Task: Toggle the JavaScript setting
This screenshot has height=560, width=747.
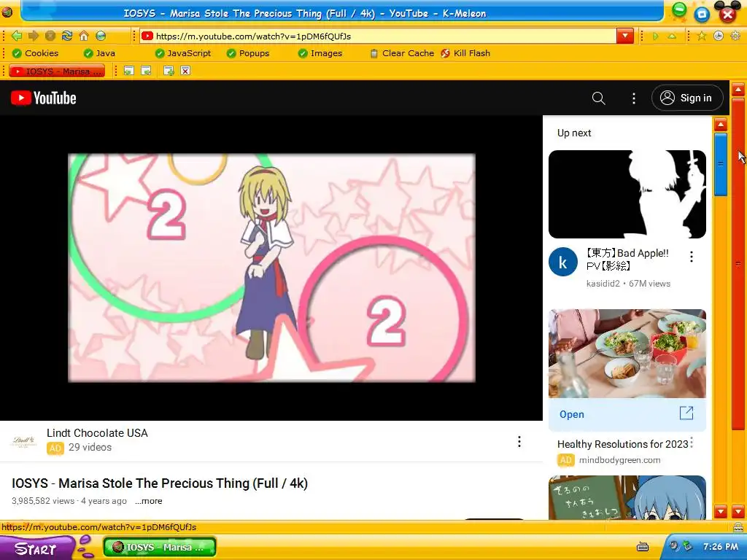Action: (x=183, y=53)
